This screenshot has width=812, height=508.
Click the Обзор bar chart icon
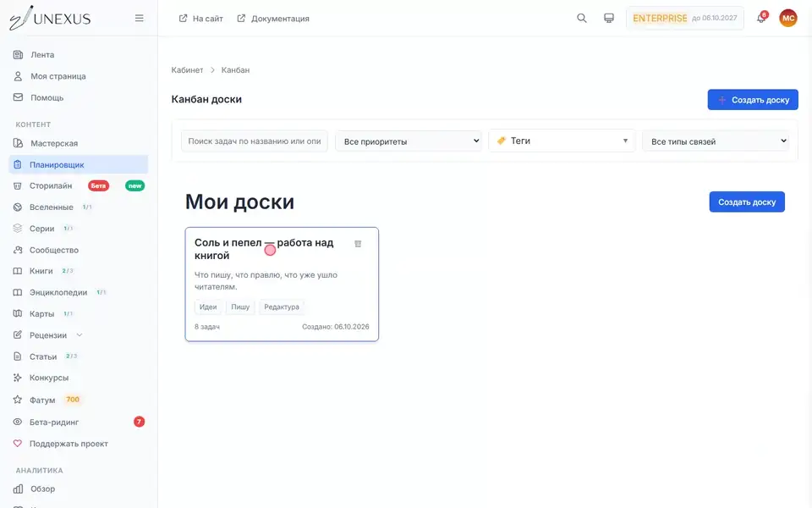pyautogui.click(x=18, y=489)
